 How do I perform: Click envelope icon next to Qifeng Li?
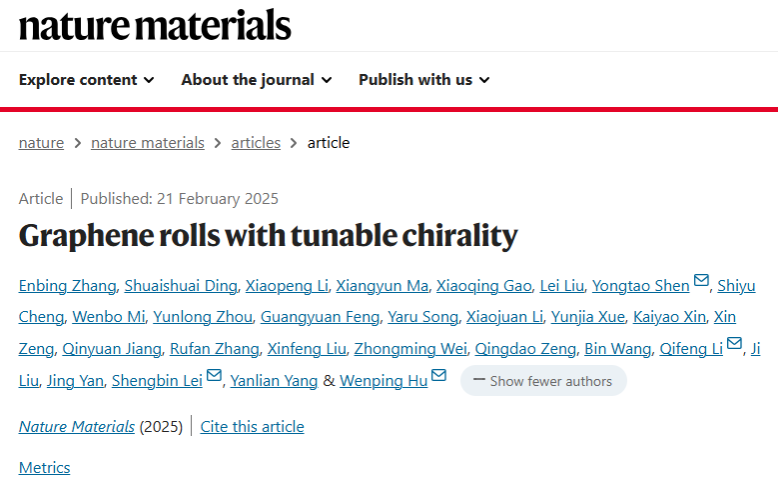pos(734,345)
